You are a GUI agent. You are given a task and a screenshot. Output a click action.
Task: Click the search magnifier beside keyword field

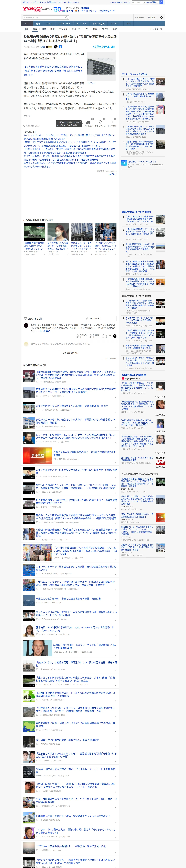(67, 18)
